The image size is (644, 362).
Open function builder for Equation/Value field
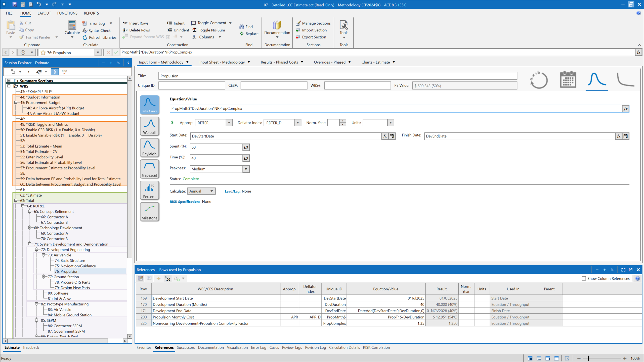pyautogui.click(x=625, y=109)
